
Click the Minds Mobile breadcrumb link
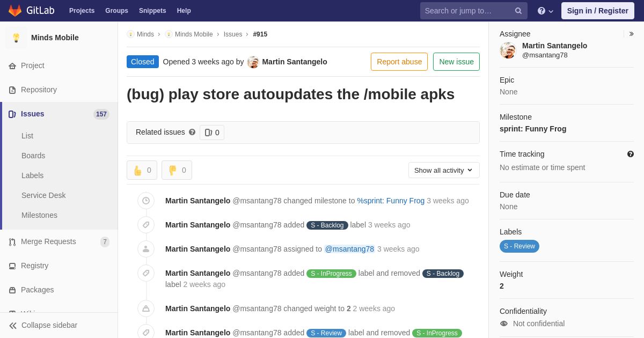194,34
